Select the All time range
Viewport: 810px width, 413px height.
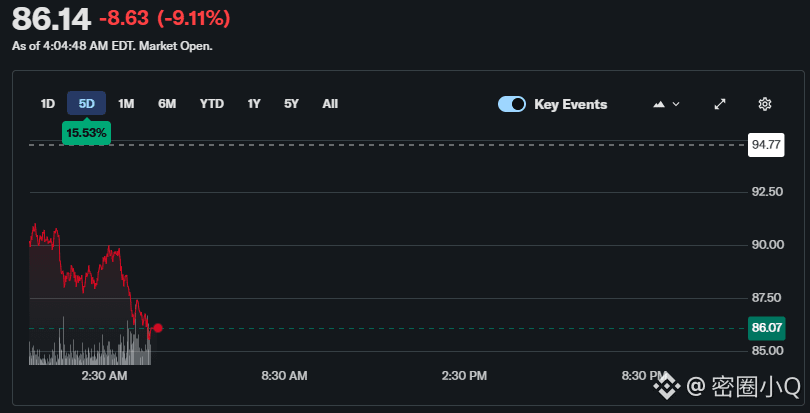coord(330,104)
